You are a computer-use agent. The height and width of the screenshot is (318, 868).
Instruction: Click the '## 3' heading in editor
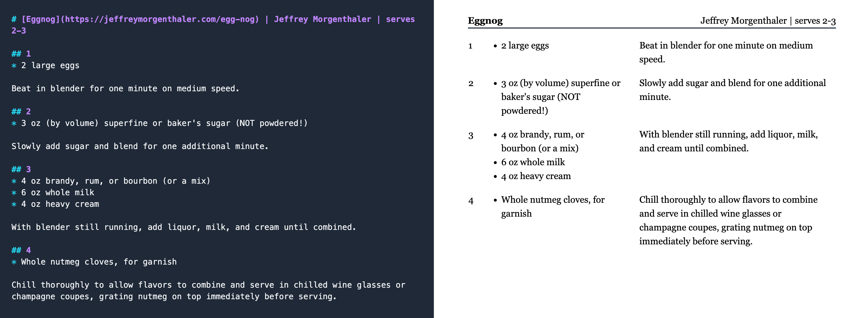pos(21,169)
